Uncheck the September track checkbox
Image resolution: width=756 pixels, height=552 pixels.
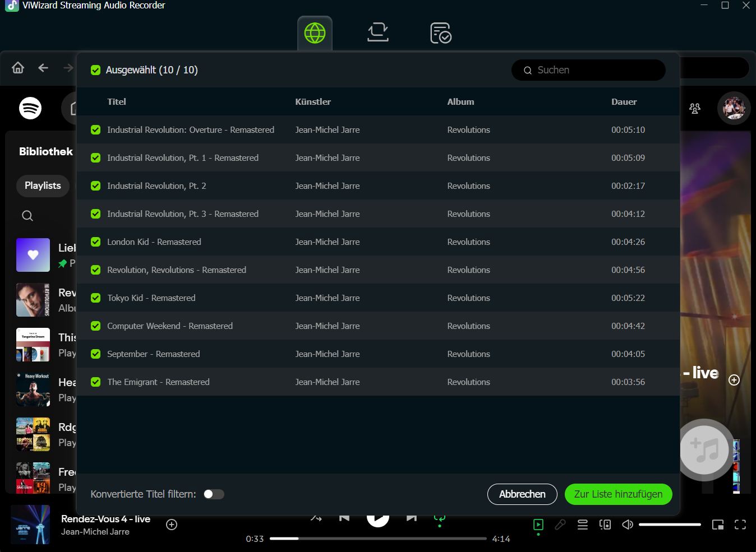point(95,354)
